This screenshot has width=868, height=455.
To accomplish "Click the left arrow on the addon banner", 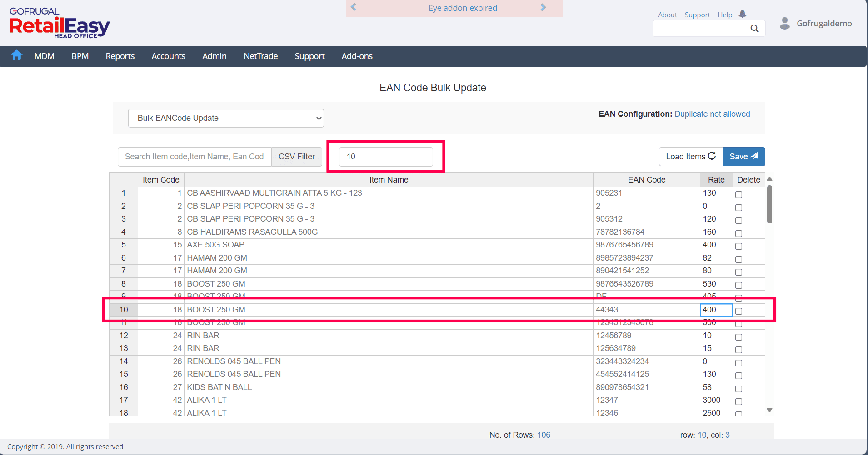I will click(354, 7).
